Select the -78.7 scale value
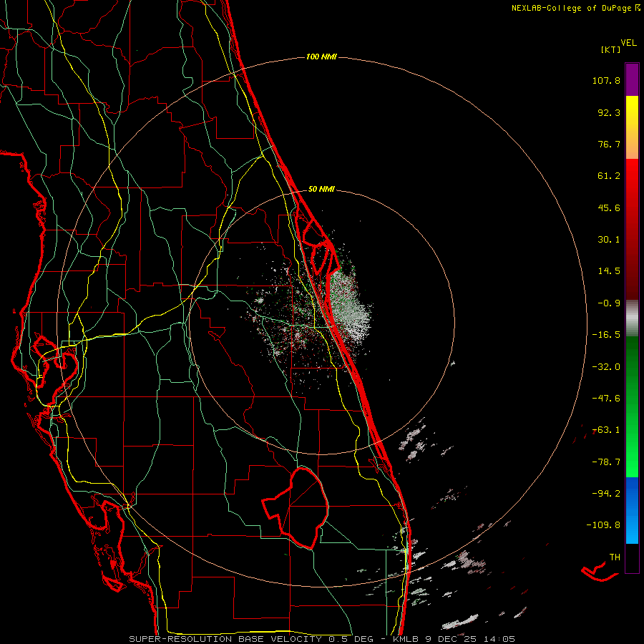 pyautogui.click(x=606, y=462)
